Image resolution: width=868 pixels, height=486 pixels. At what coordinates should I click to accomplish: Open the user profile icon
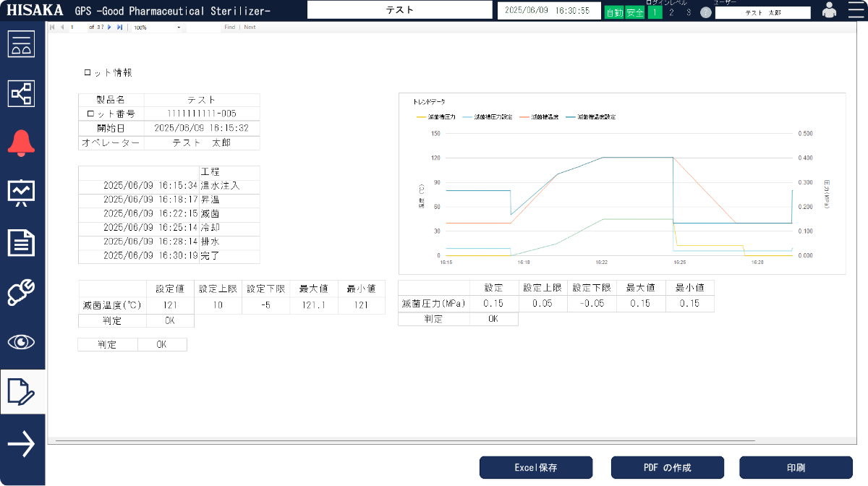830,10
